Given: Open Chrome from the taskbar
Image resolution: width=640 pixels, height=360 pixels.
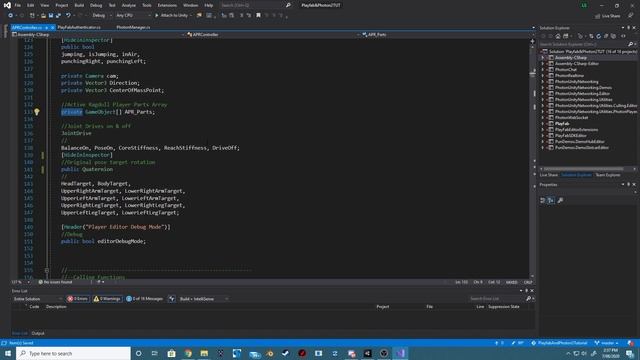Looking at the screenshot, I should pyautogui.click(x=188, y=353).
